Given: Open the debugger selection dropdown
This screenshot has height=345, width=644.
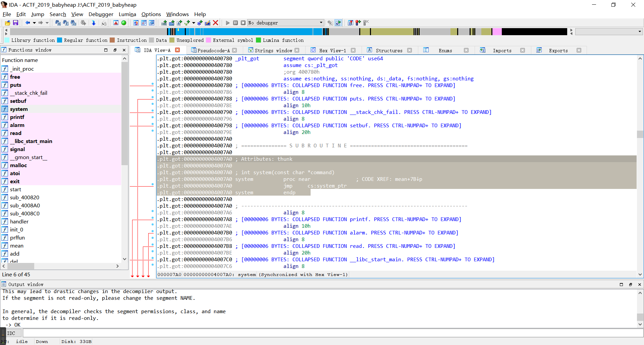Looking at the screenshot, I should pos(321,23).
